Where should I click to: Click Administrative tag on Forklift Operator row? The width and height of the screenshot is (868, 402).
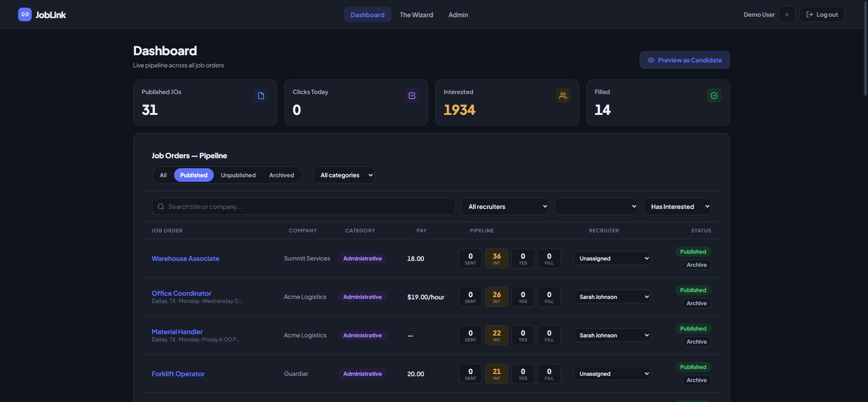pos(363,374)
